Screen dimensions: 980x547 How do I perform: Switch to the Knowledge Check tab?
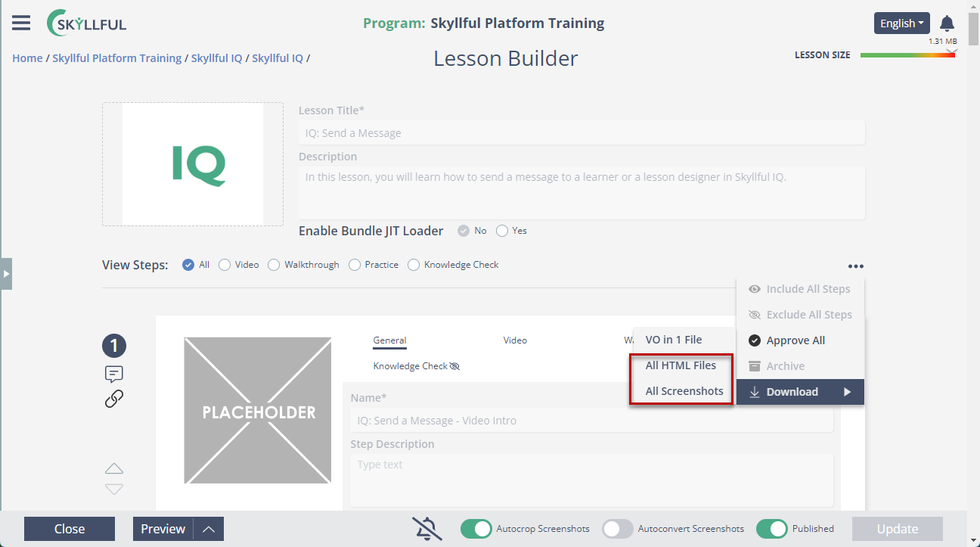[x=411, y=366]
